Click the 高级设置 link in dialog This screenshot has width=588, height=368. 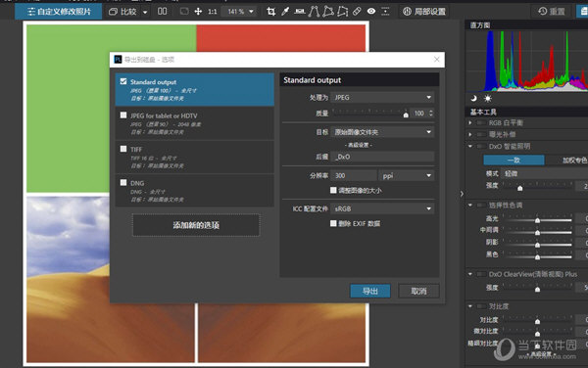(x=359, y=145)
